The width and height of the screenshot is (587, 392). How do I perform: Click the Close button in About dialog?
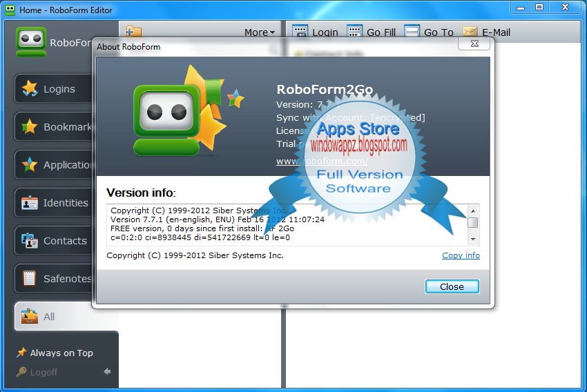tap(452, 286)
